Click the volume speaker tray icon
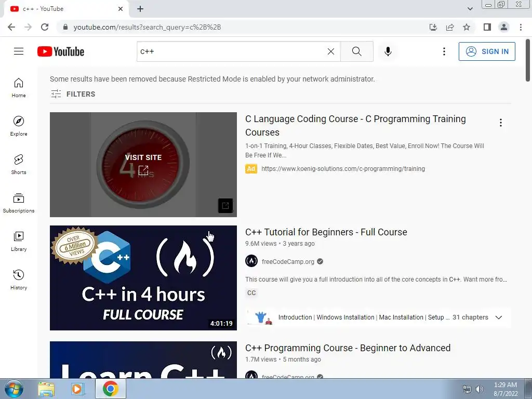532x399 pixels. 480,389
